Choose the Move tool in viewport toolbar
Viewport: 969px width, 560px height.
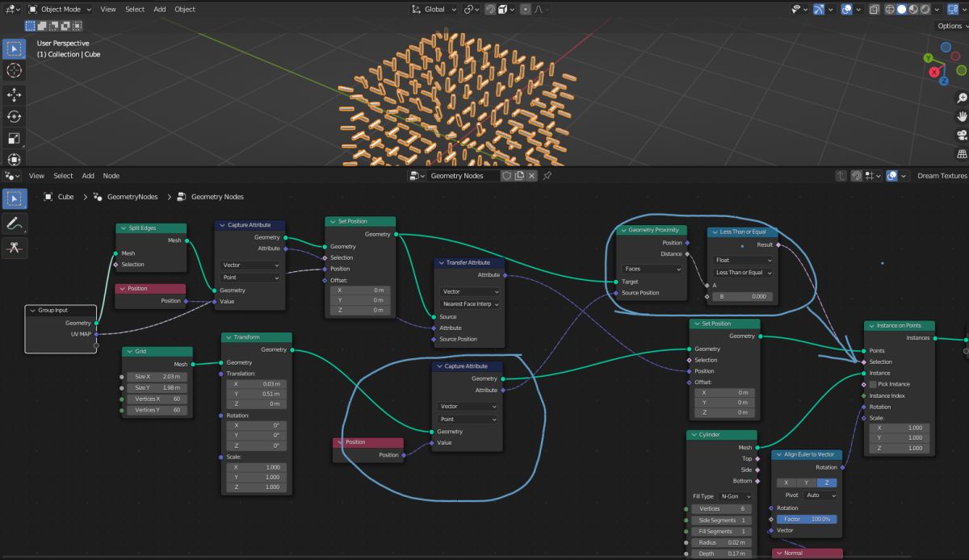point(15,94)
